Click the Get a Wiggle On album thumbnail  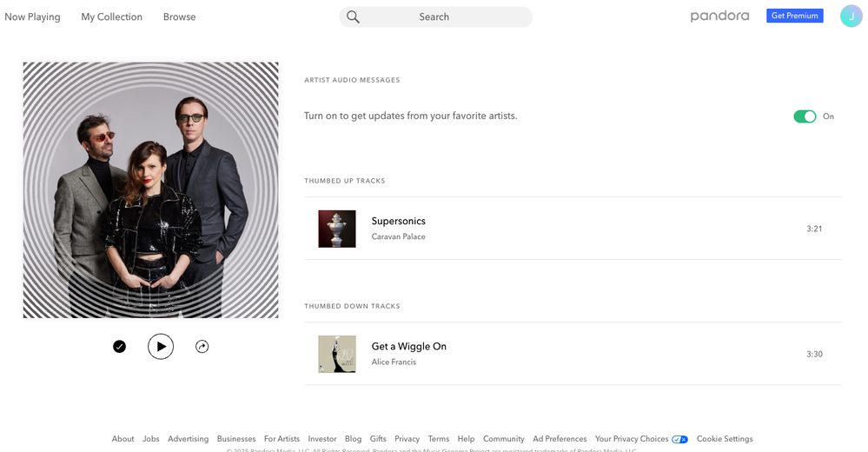point(337,354)
